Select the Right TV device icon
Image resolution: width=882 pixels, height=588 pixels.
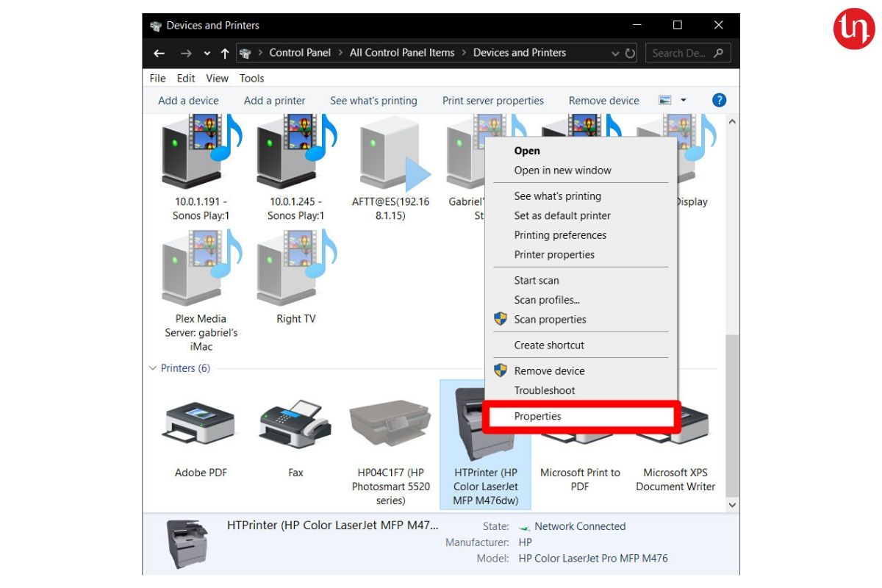[x=295, y=268]
